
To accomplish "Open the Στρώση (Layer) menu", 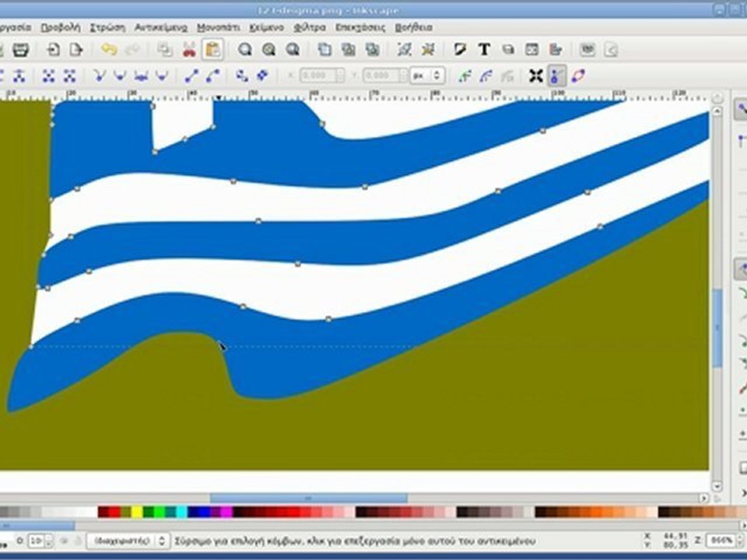I will [107, 28].
